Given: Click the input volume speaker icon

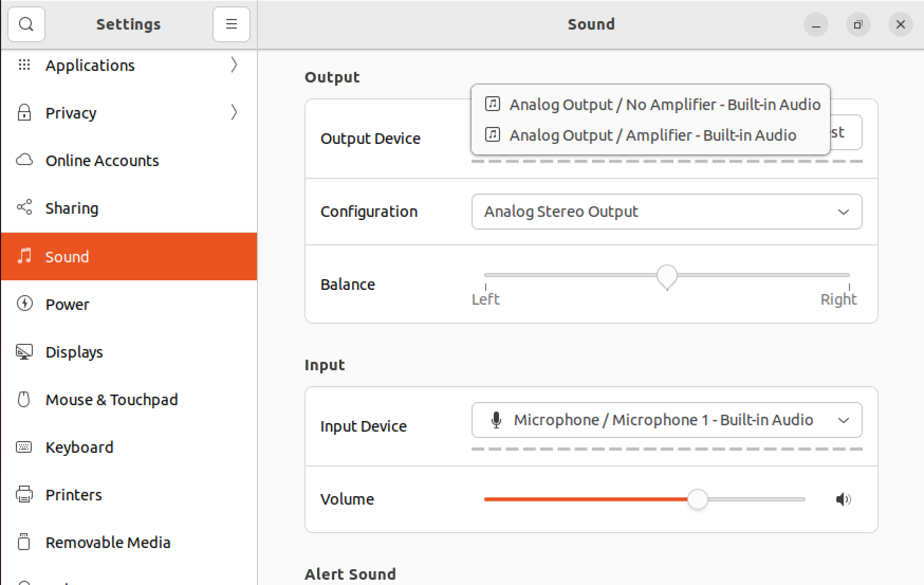Looking at the screenshot, I should 843,499.
